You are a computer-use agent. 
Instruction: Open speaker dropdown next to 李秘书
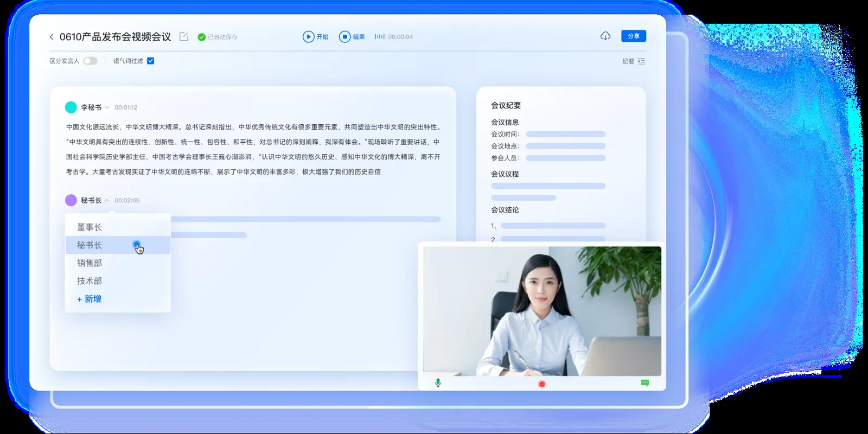[x=107, y=107]
